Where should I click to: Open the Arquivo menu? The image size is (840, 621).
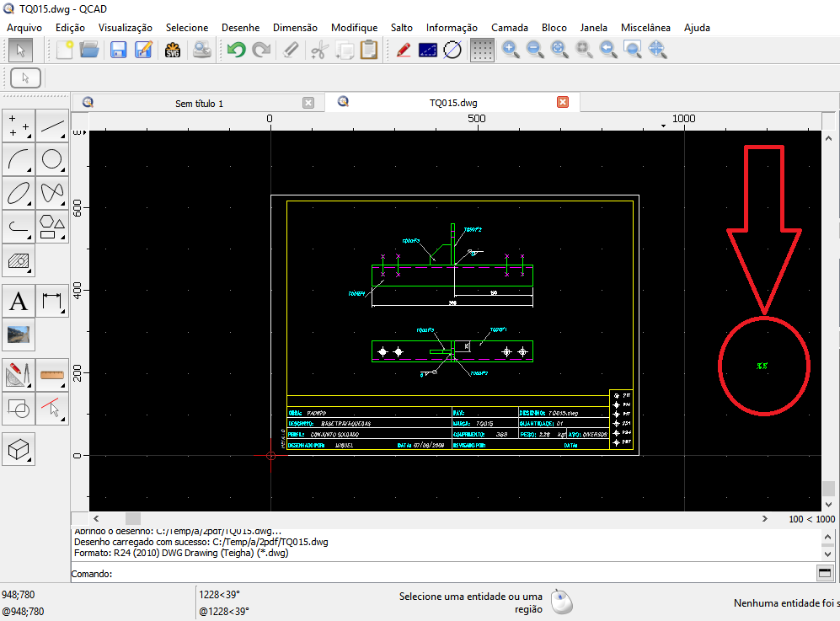pos(24,27)
